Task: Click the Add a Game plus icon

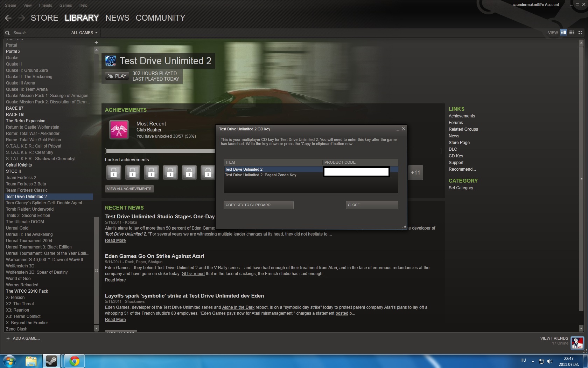Action: tap(8, 338)
